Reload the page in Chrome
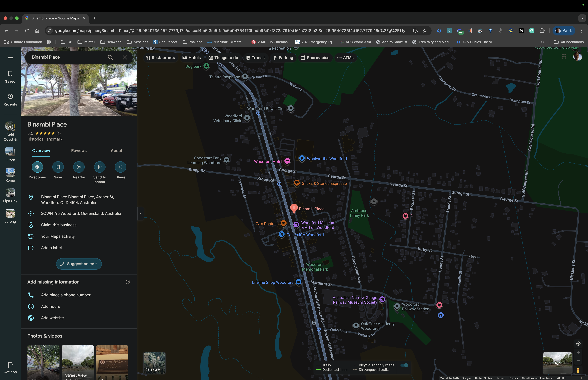Viewport: 588px width, 380px height. tap(27, 31)
